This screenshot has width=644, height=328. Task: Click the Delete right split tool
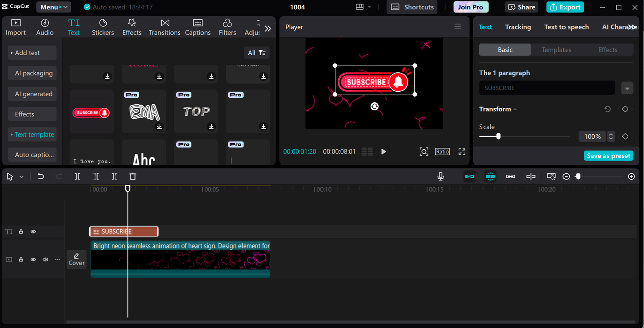coord(114,177)
